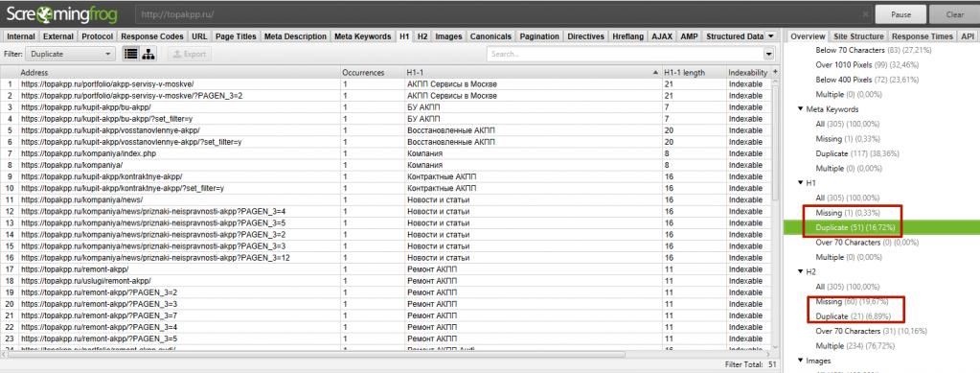Open the search options dropdown arrow
980x373 pixels.
[768, 54]
